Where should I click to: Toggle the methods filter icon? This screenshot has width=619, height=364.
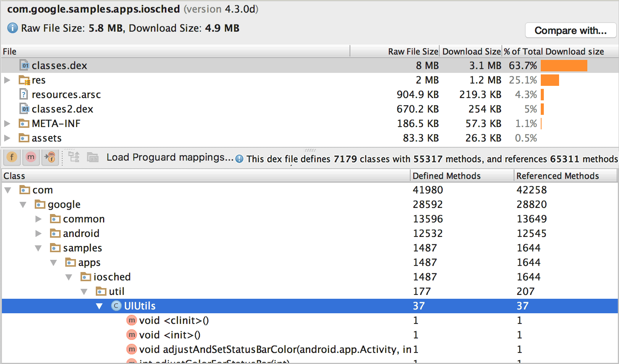pyautogui.click(x=31, y=157)
